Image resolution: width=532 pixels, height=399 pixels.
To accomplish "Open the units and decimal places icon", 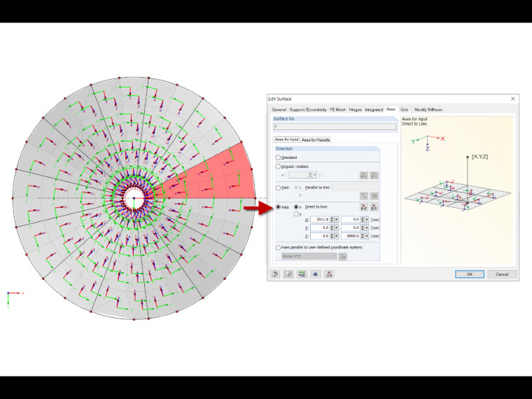I will coord(302,274).
